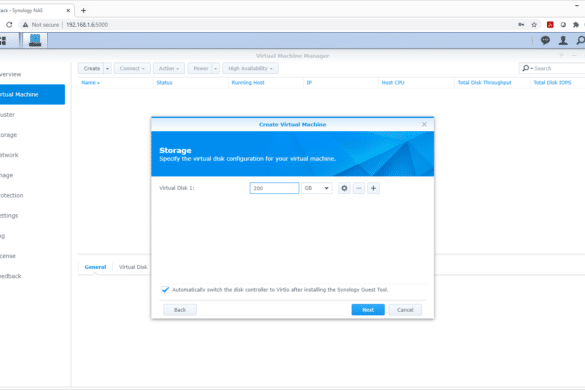Select Virtual Machine in the sidebar
The image size is (585, 390).
click(x=32, y=94)
